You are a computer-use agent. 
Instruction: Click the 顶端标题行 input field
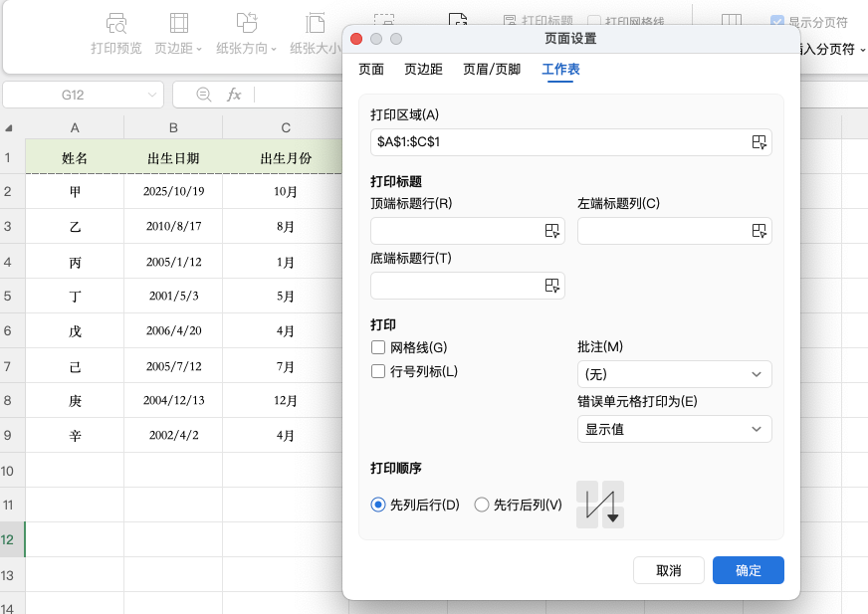click(467, 231)
